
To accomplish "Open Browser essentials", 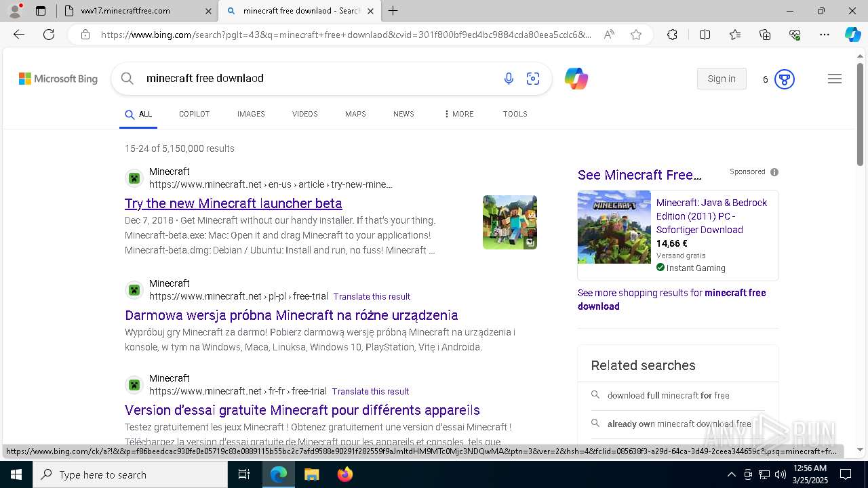I will [795, 35].
